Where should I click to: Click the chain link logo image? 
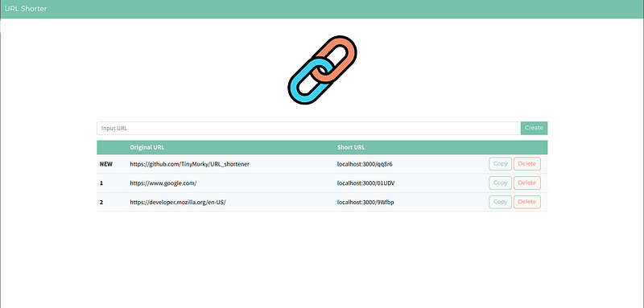(322, 70)
